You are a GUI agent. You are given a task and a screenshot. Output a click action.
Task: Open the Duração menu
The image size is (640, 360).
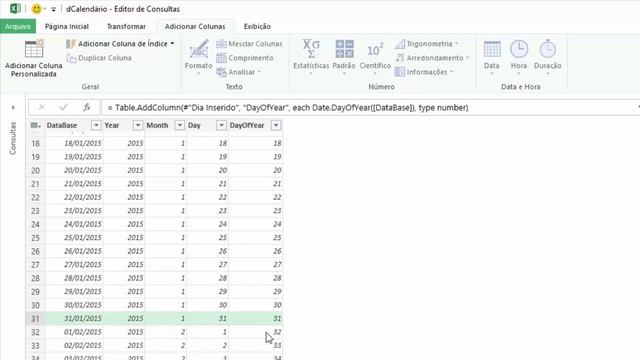point(547,57)
